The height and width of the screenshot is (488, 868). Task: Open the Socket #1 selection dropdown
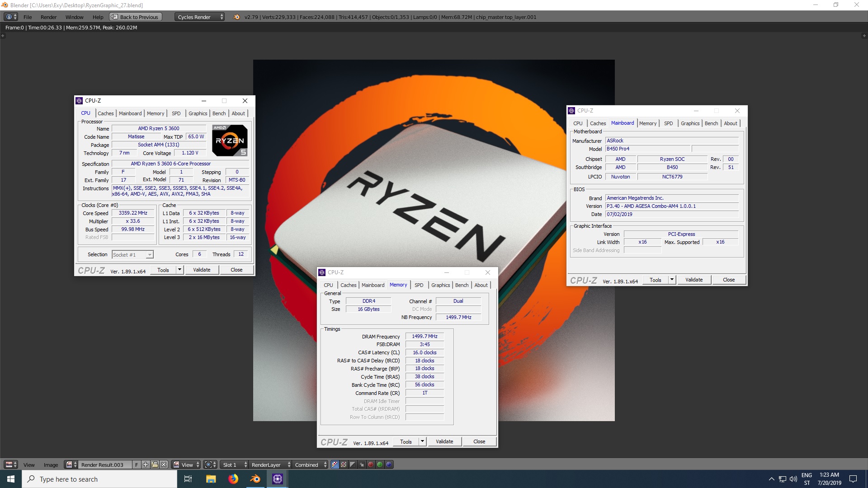[133, 255]
